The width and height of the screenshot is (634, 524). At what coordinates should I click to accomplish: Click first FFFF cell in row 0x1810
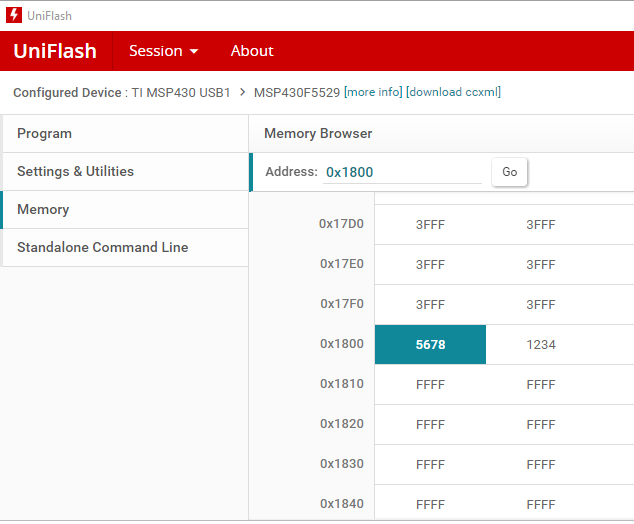click(x=430, y=385)
